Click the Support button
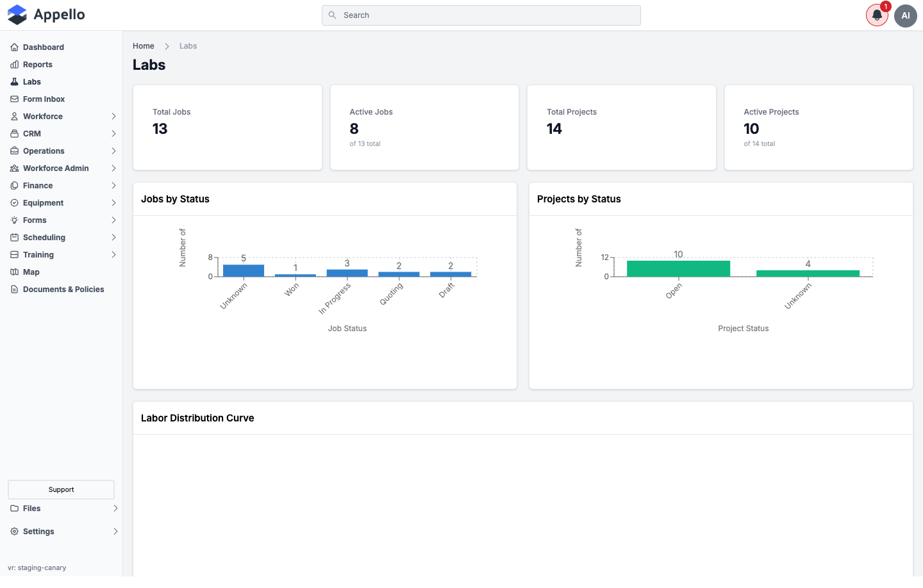This screenshot has height=588, width=923. click(61, 489)
